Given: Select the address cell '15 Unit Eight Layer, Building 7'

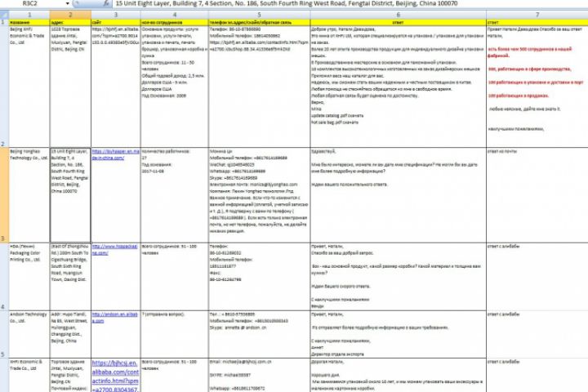Looking at the screenshot, I should (70, 195).
